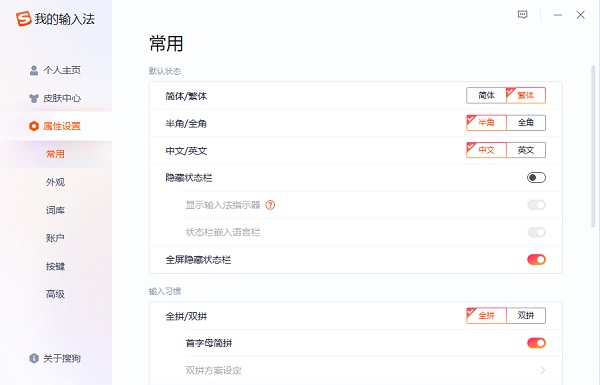Open 皮肤中心 in sidebar

(x=56, y=98)
